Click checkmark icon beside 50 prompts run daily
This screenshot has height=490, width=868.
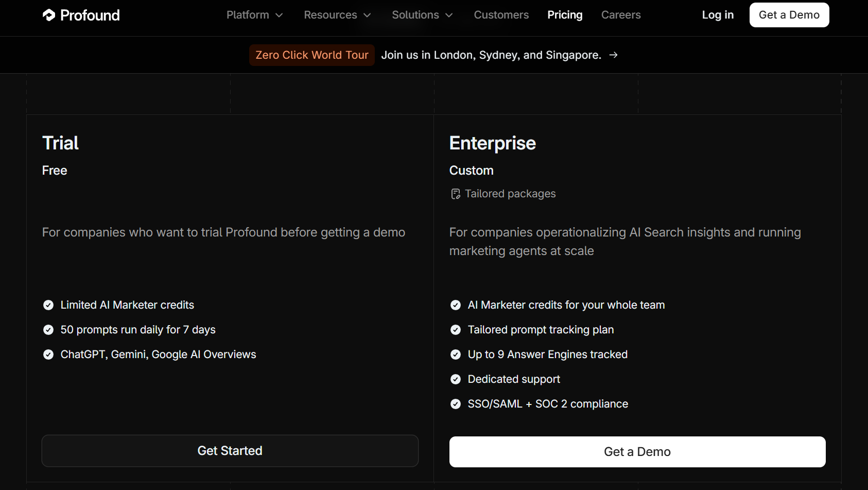click(x=48, y=330)
